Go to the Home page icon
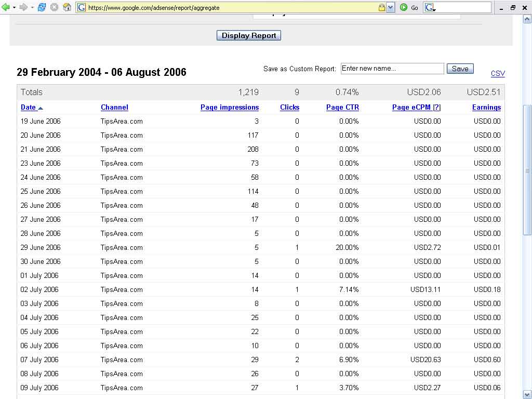 tap(67, 7)
